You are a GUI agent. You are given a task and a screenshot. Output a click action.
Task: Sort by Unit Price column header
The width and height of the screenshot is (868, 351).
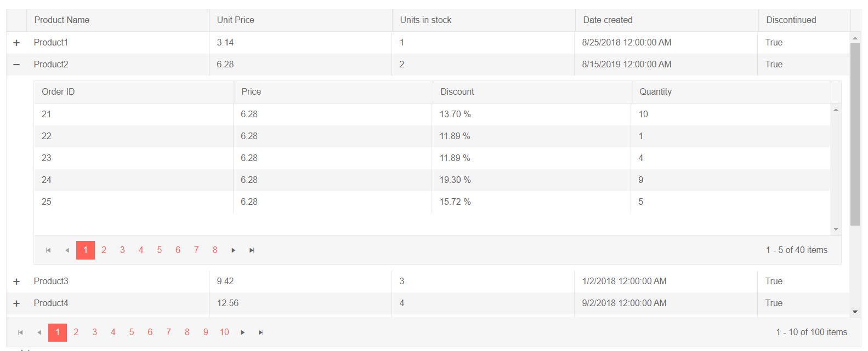(236, 20)
